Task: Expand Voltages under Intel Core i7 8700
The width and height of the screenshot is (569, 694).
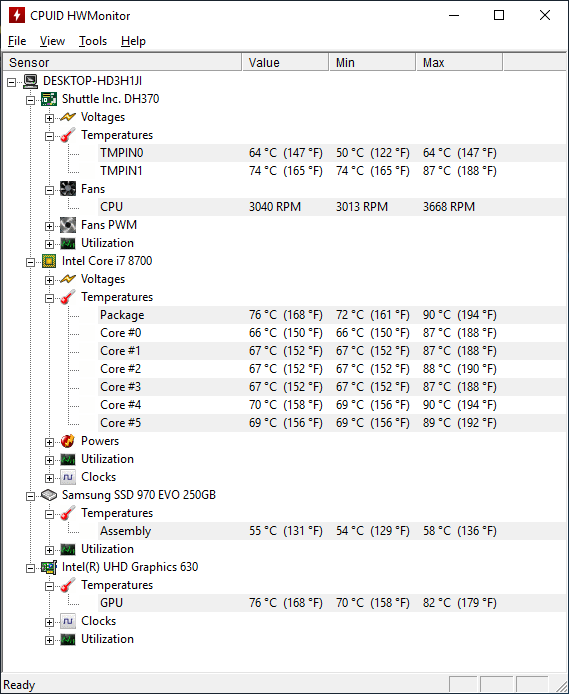Action: 49,280
